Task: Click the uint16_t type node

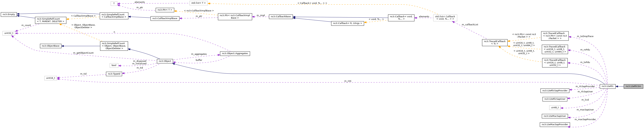Action: click(x=51, y=78)
